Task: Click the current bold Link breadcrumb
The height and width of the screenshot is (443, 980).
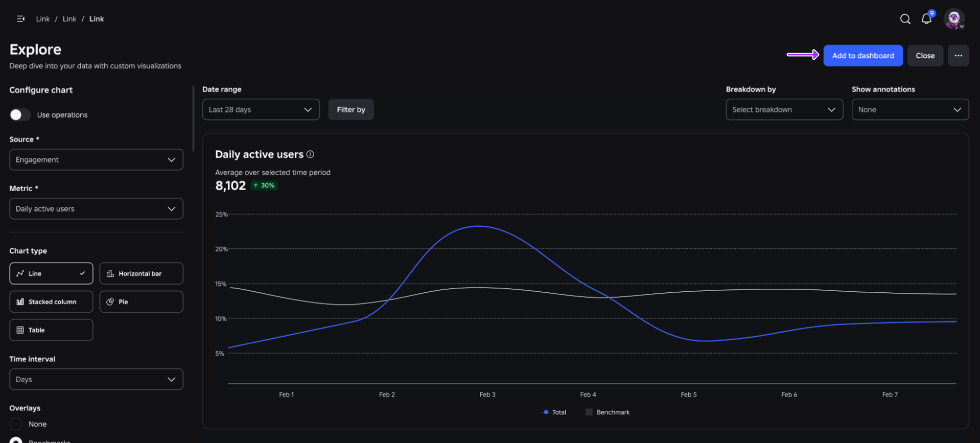Action: (x=97, y=19)
